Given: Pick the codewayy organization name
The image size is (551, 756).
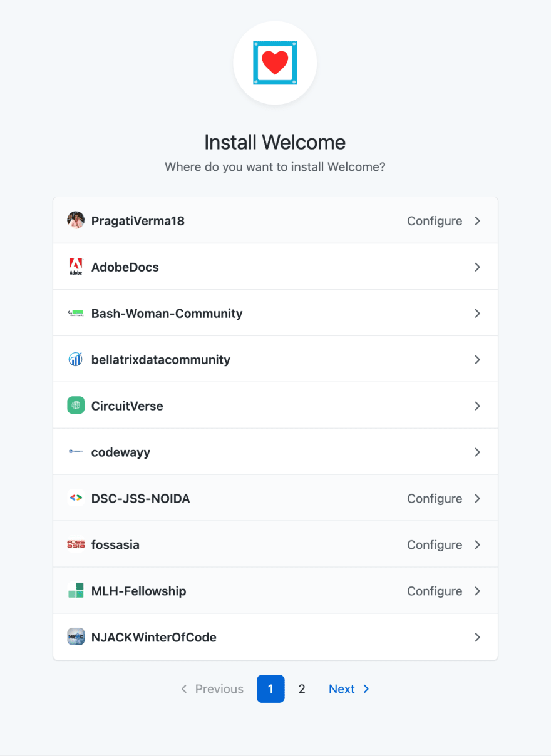Looking at the screenshot, I should tap(121, 452).
